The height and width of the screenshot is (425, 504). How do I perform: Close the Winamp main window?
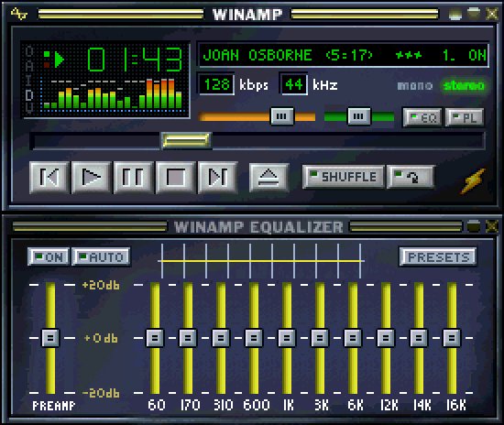click(492, 14)
